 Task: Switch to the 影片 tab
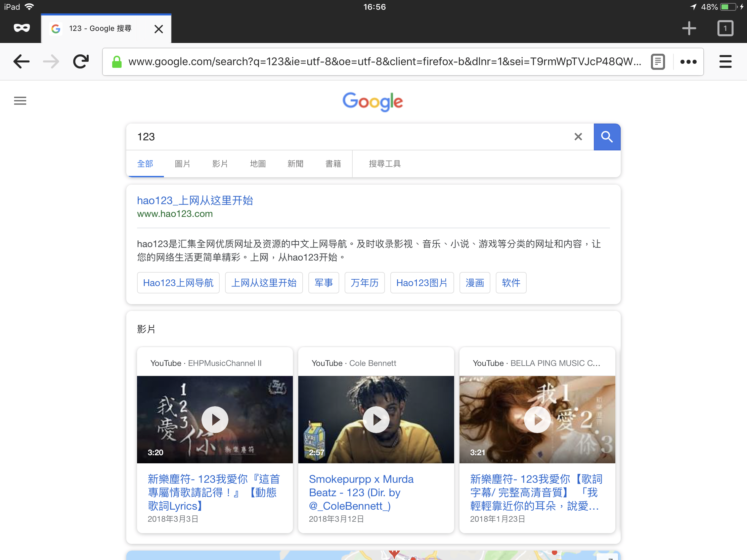click(x=220, y=164)
